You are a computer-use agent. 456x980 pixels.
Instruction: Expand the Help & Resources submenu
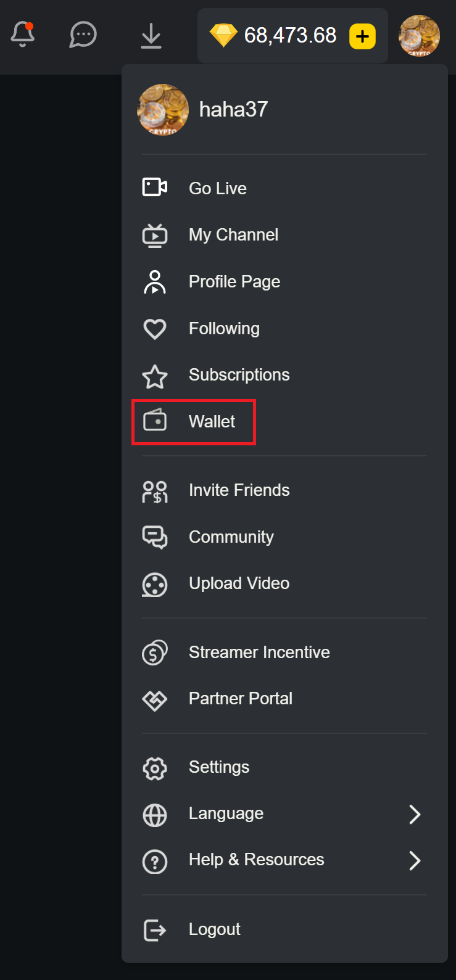click(415, 860)
